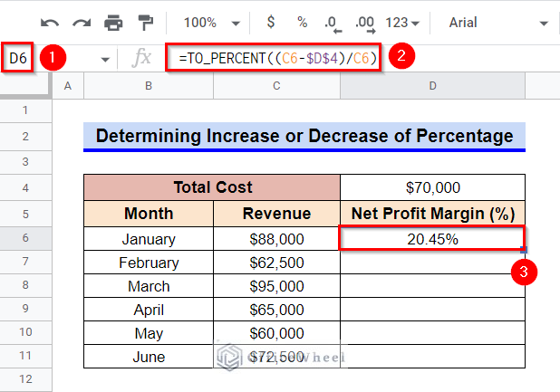560x392 pixels.
Task: Click the empty margin cell for April
Action: [x=433, y=310]
